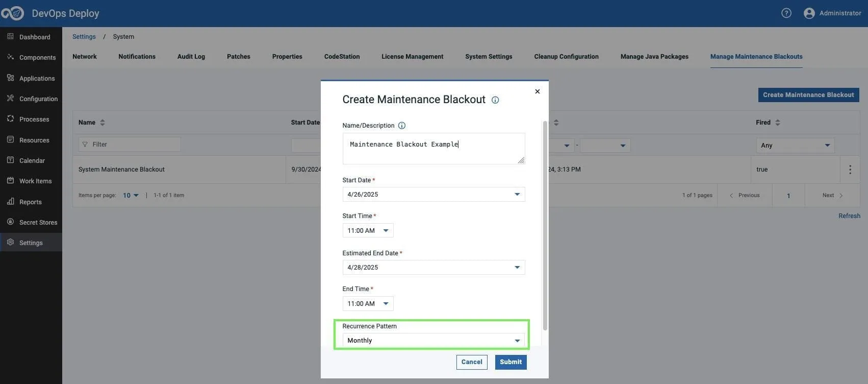Switch to the Notifications tab
Image resolution: width=868 pixels, height=384 pixels.
pos(137,57)
